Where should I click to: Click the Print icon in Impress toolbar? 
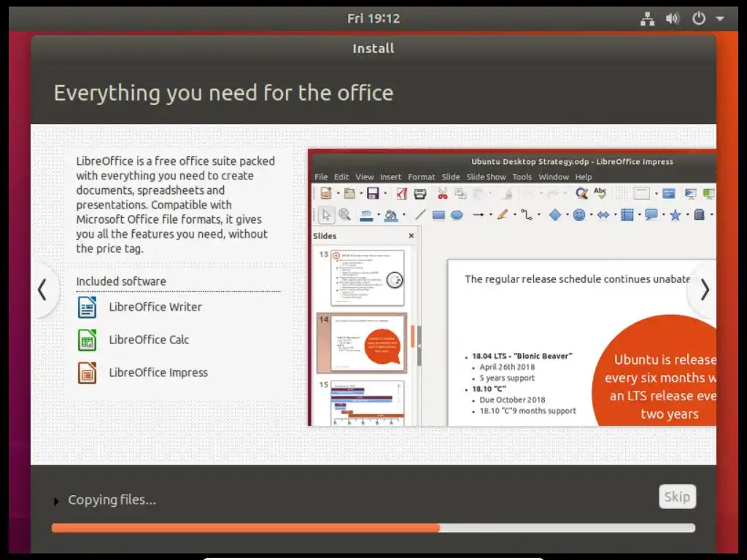click(x=419, y=193)
